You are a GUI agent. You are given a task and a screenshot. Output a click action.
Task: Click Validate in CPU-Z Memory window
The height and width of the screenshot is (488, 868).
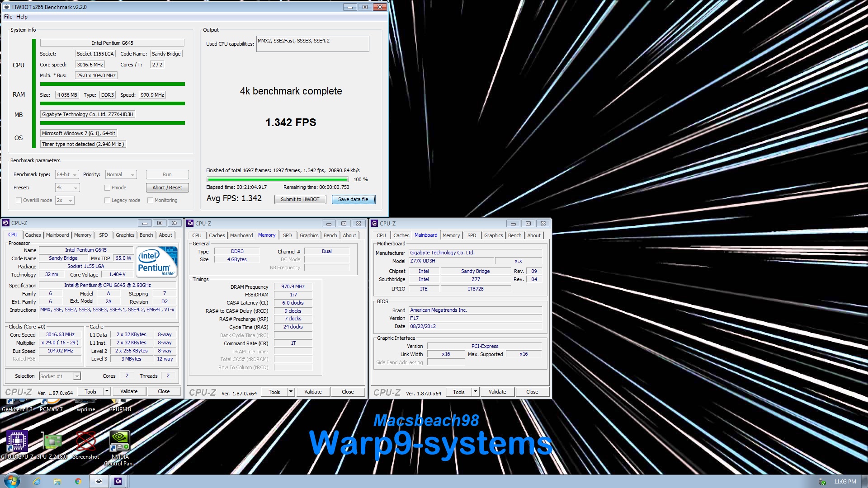[313, 392]
